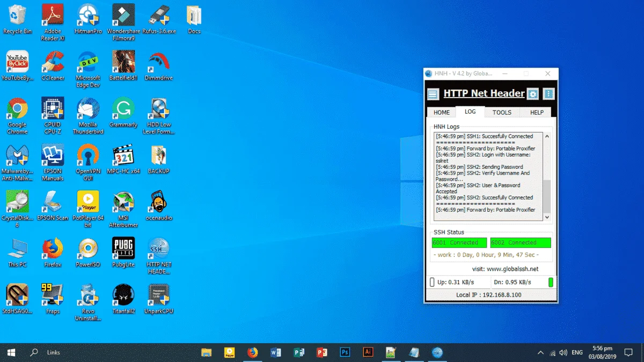The width and height of the screenshot is (644, 362).
Task: Click the green download indicator light
Action: tap(551, 282)
